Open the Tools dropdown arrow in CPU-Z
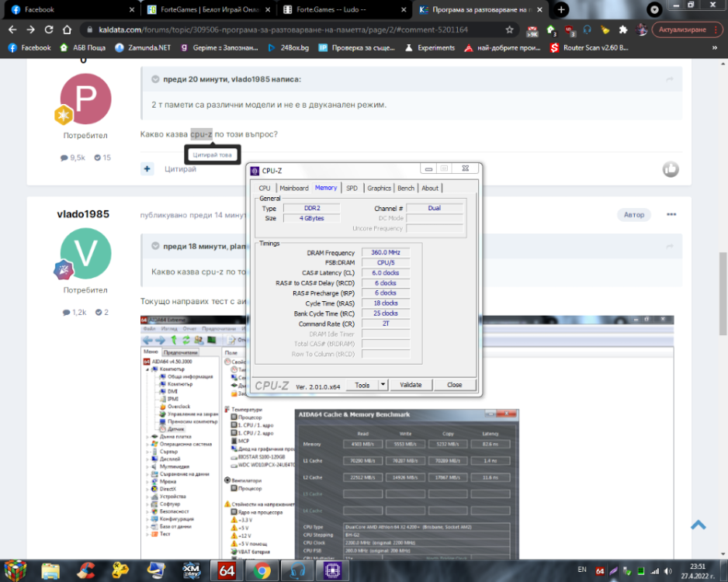This screenshot has height=582, width=728. 383,385
